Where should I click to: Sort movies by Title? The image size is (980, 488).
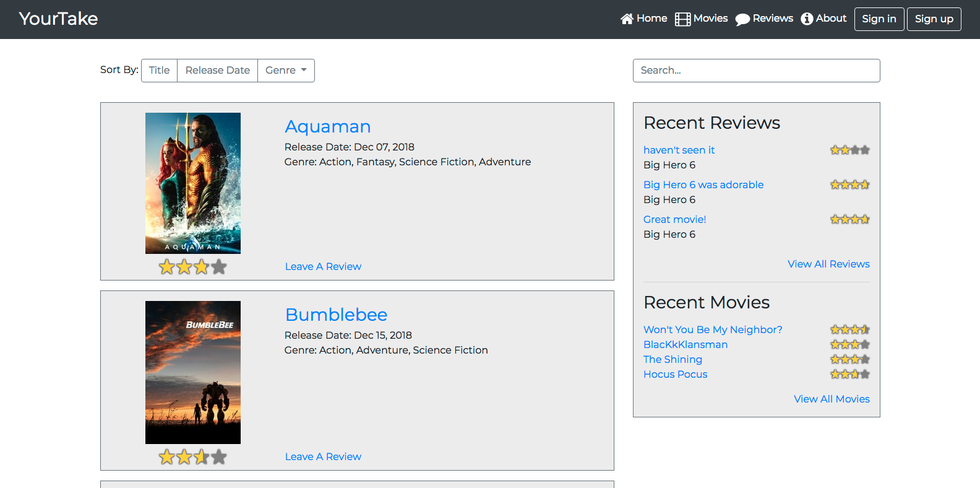(160, 71)
